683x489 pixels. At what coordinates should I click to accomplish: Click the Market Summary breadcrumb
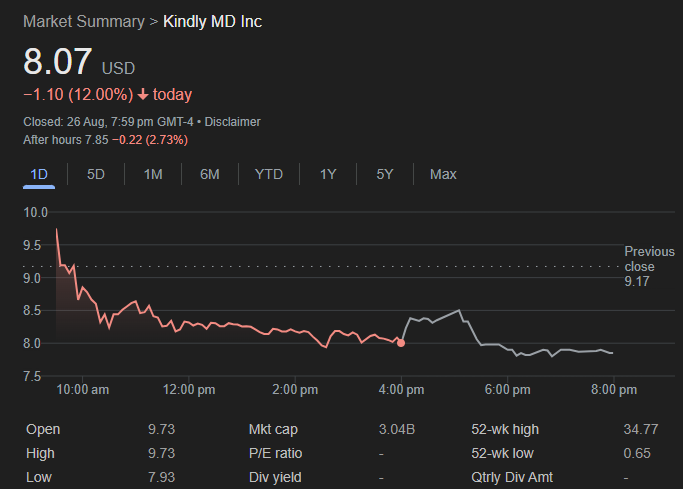point(83,21)
